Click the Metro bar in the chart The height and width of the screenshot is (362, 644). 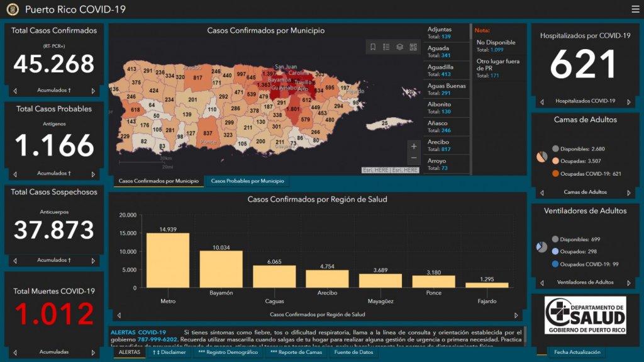tap(168, 260)
